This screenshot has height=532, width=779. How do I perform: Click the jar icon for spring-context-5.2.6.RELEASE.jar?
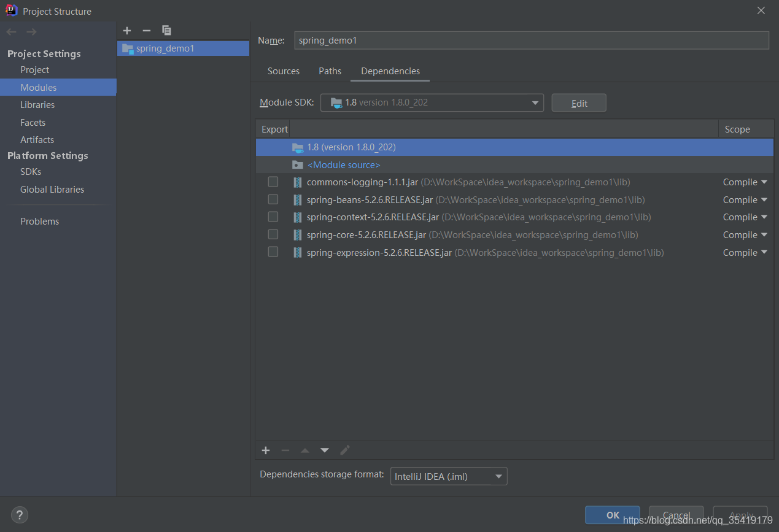[298, 217]
